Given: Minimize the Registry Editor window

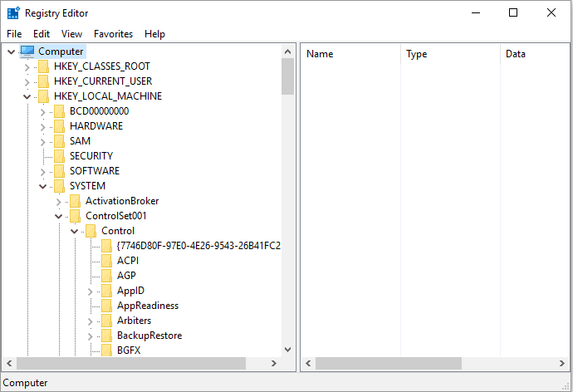Looking at the screenshot, I should tap(476, 12).
